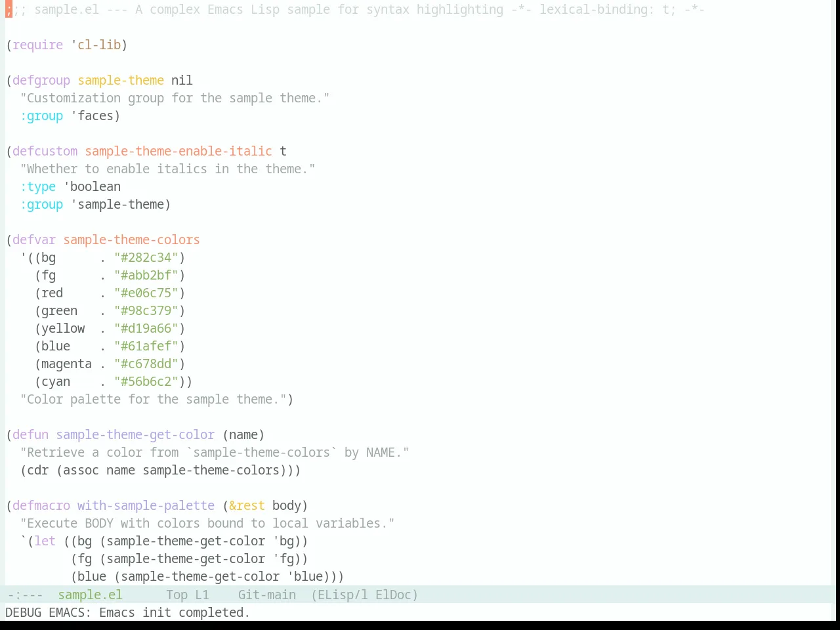The height and width of the screenshot is (630, 840).
Task: Click the 'let' keyword
Action: 45,541
